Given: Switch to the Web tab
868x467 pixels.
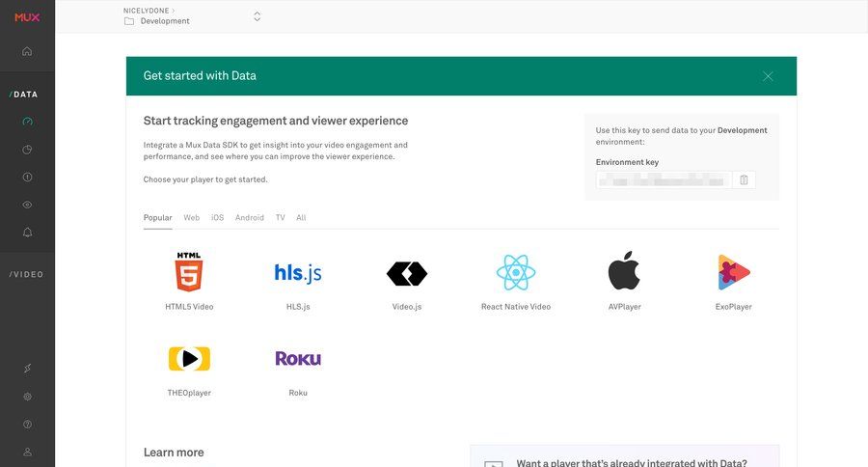Looking at the screenshot, I should [x=192, y=218].
